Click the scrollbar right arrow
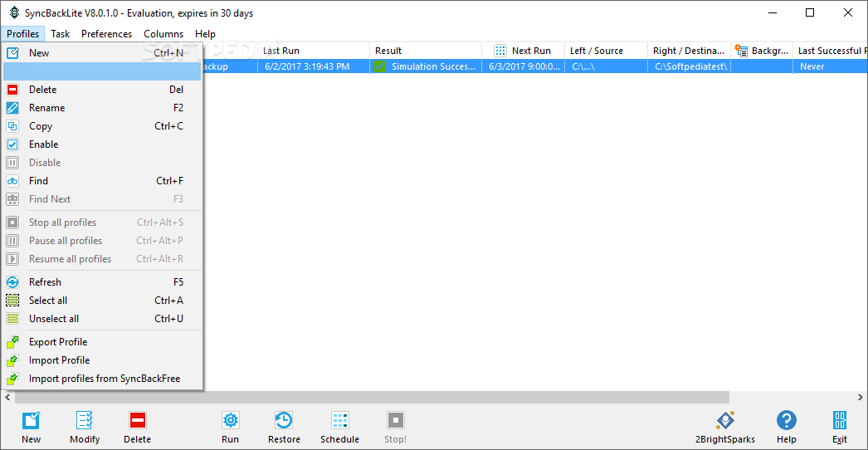The width and height of the screenshot is (868, 450). coord(861,398)
